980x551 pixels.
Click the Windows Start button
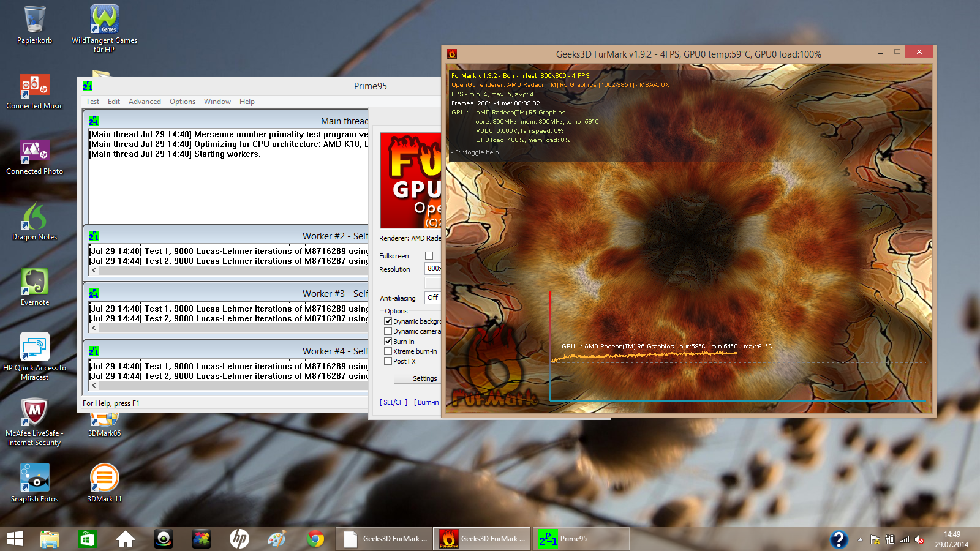15,539
